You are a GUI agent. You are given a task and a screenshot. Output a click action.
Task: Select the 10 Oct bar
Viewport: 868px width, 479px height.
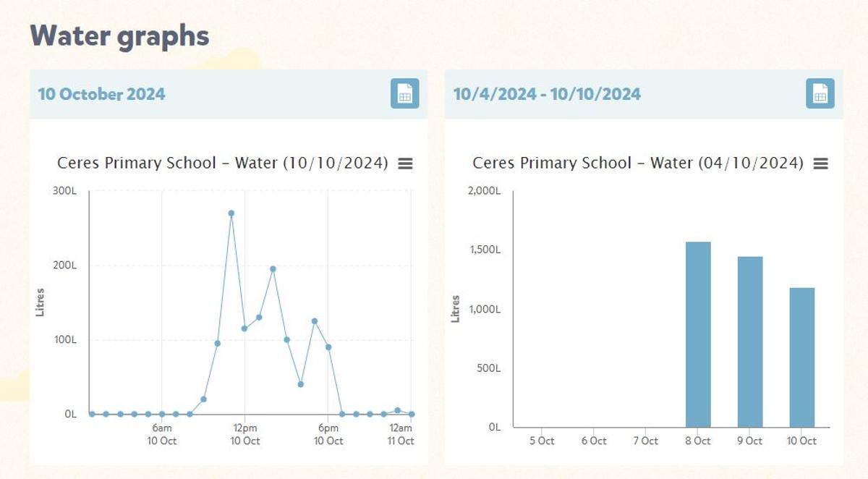(801, 357)
